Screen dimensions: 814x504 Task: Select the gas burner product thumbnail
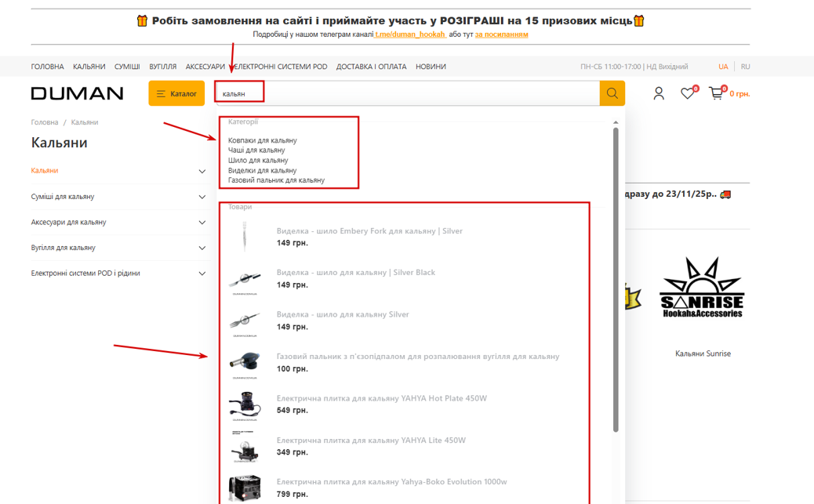[245, 362]
